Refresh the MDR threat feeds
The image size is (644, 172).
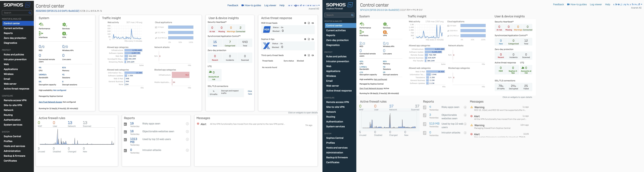click(313, 23)
